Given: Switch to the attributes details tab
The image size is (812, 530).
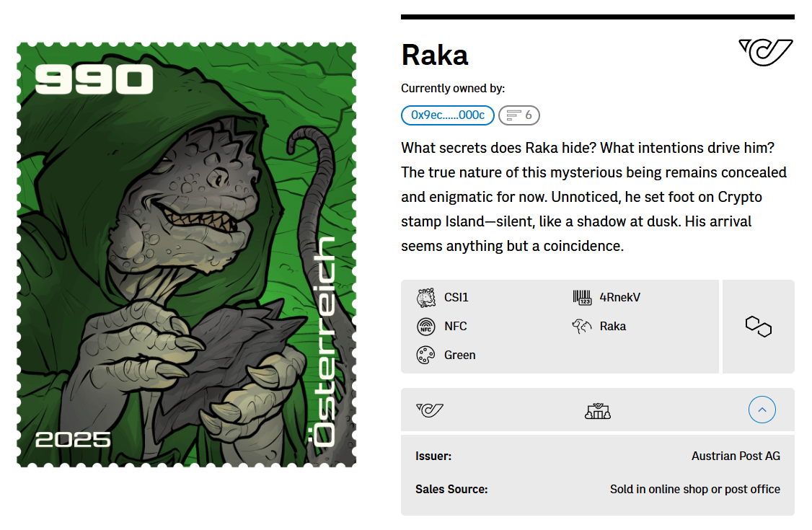Looking at the screenshot, I should pyautogui.click(x=596, y=410).
